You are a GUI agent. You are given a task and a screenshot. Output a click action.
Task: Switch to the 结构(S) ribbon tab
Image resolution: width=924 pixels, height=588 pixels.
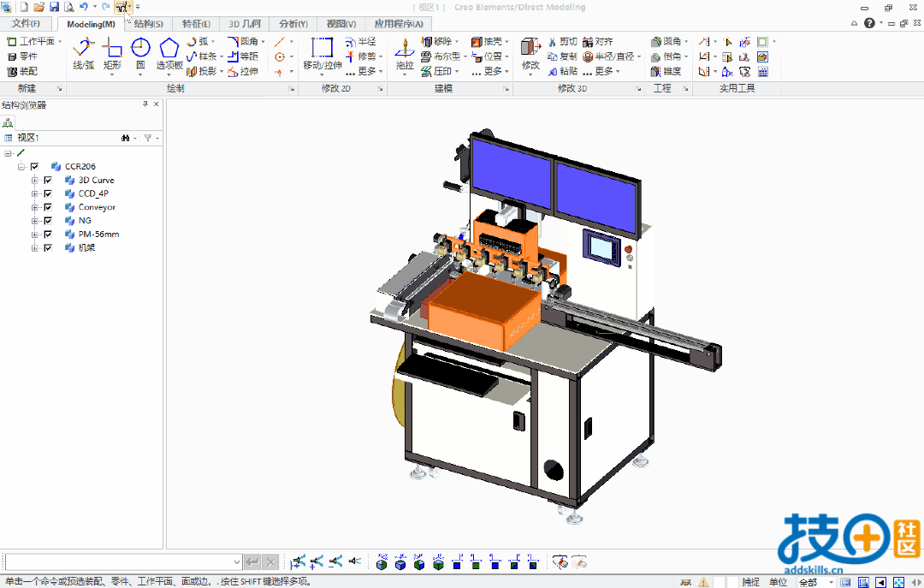pyautogui.click(x=149, y=24)
